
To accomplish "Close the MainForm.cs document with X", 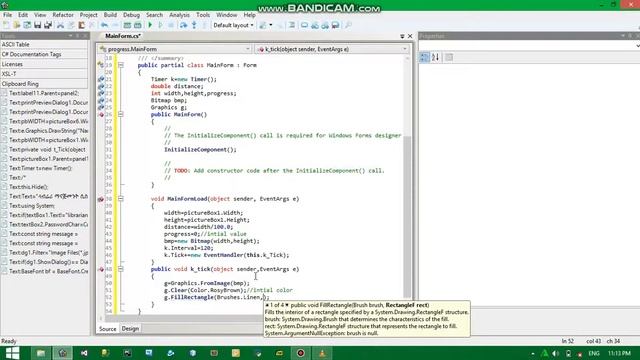I will coord(410,36).
